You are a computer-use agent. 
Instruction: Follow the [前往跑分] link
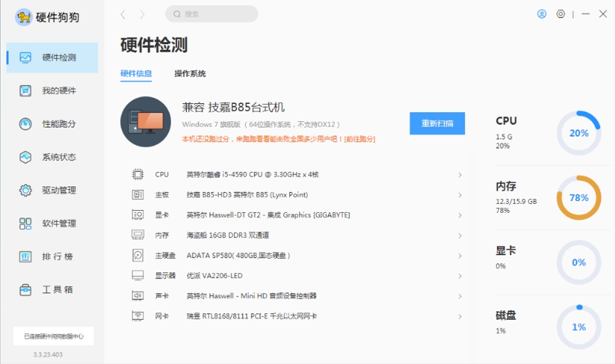(x=359, y=140)
